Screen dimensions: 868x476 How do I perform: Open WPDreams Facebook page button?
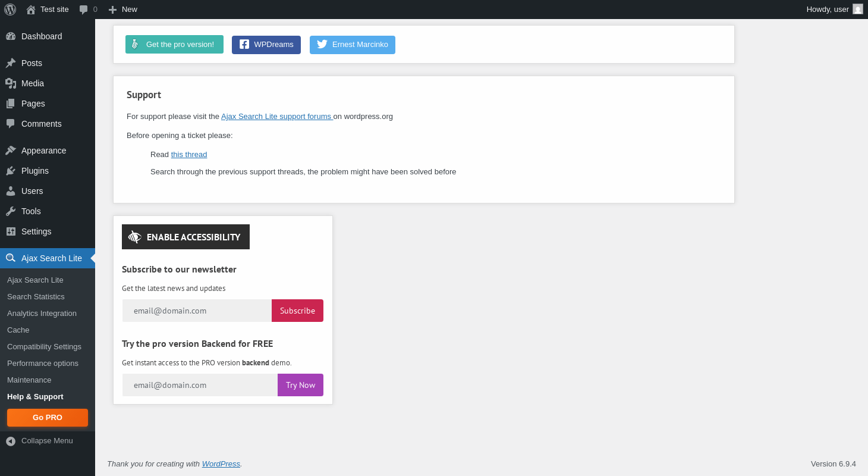coord(266,45)
